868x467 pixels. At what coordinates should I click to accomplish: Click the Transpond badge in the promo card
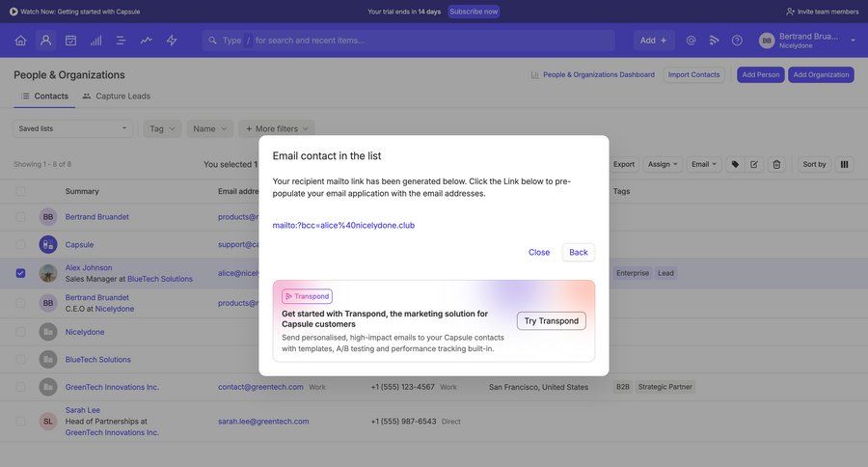click(x=308, y=296)
